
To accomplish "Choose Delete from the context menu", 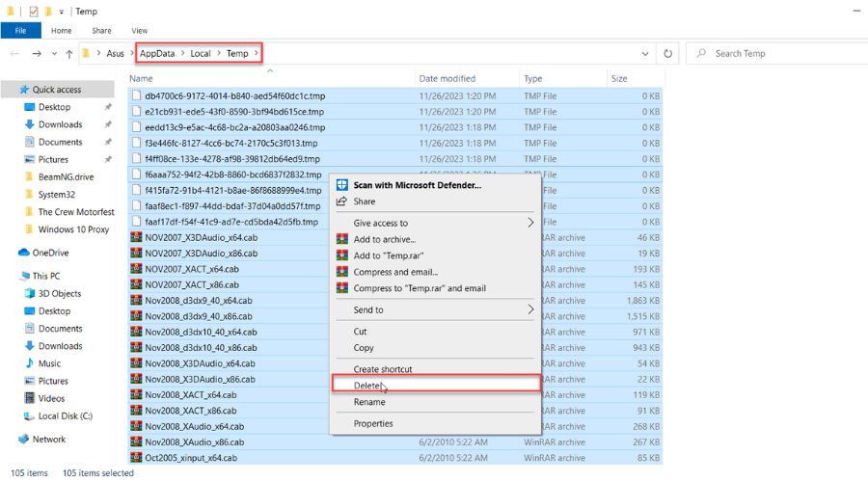I will tap(367, 386).
